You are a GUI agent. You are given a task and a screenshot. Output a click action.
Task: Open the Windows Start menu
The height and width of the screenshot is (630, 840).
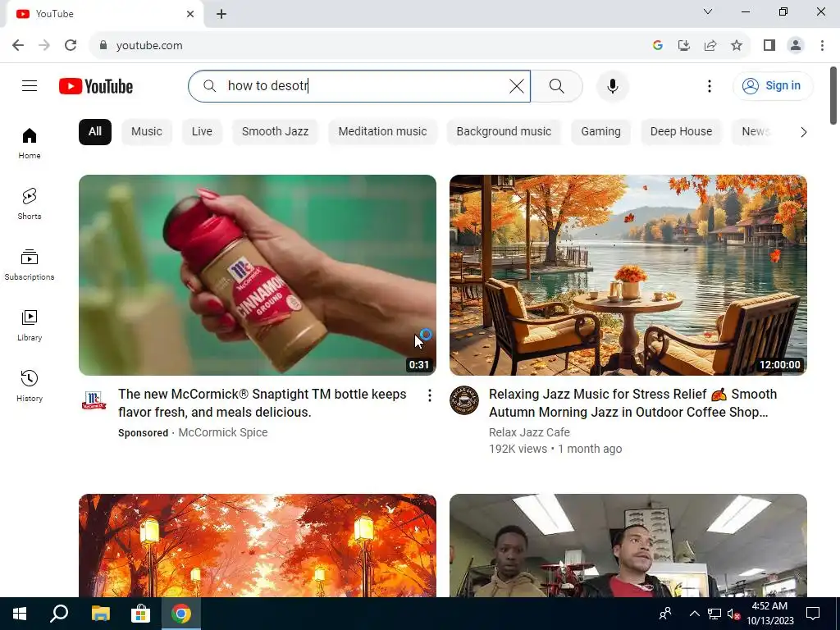[20, 614]
